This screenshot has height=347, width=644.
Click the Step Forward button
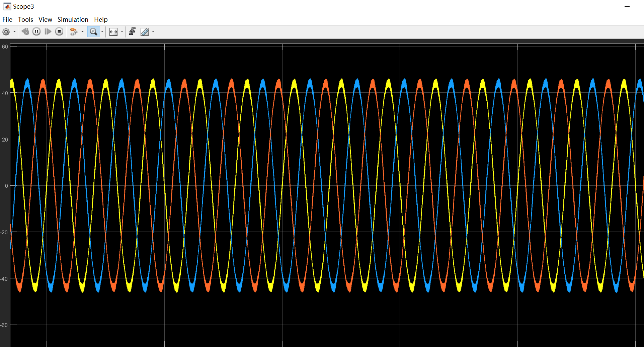point(48,32)
